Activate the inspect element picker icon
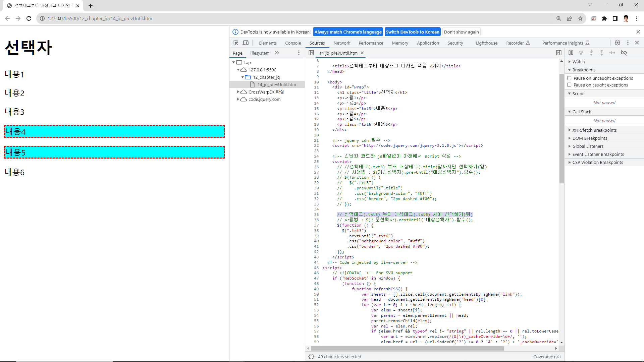Viewport: 644px width, 362px height. (235, 43)
